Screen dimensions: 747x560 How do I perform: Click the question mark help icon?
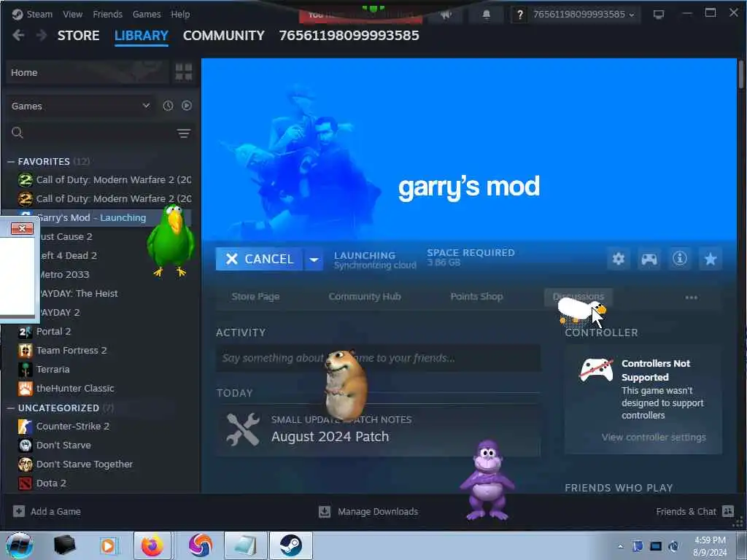[x=519, y=15]
